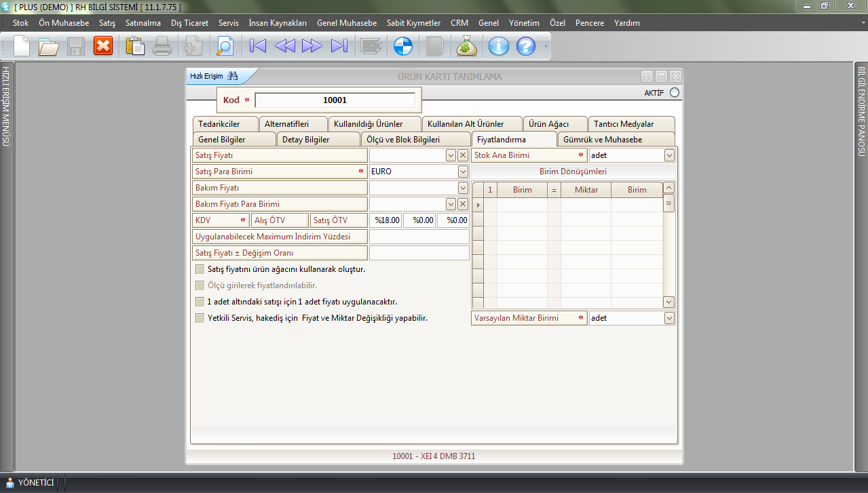
Task: Open a record with the folder icon
Action: [49, 46]
